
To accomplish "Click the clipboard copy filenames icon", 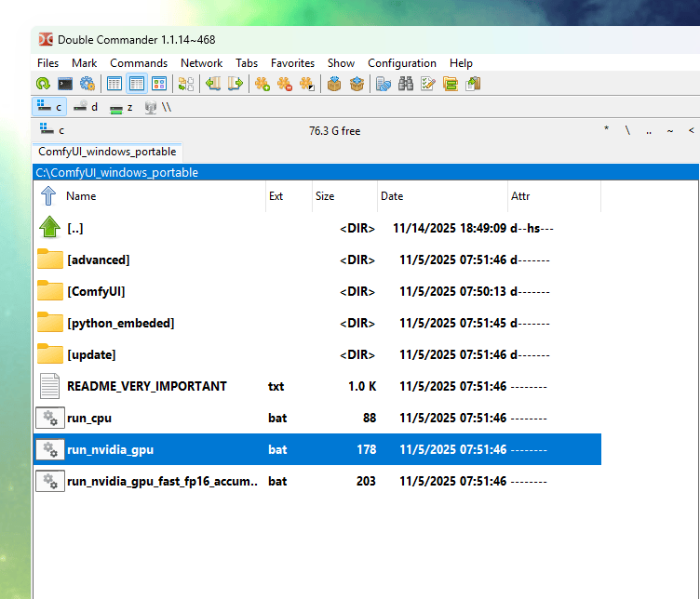I will pyautogui.click(x=473, y=84).
